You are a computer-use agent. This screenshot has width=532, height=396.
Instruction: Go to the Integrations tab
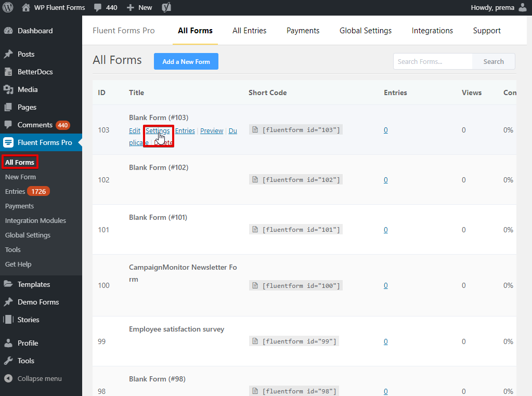[432, 31]
